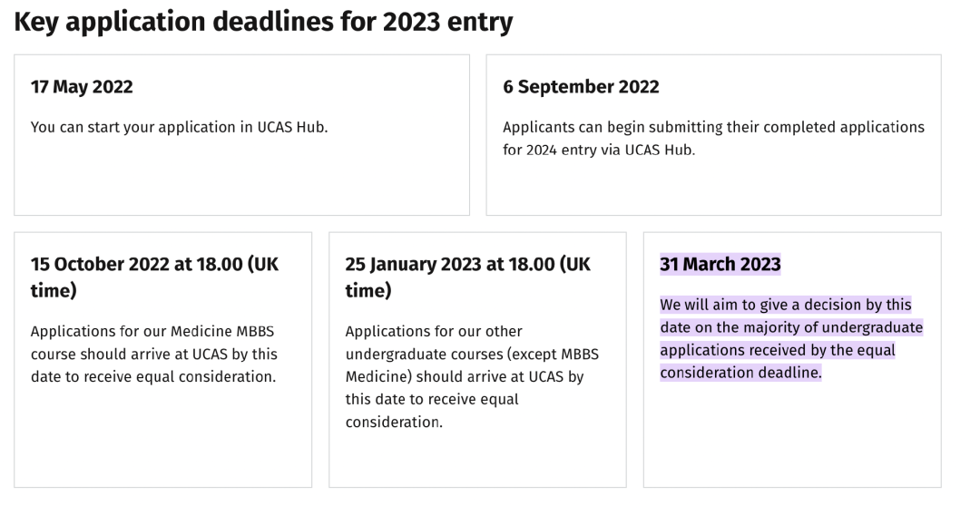Click the text about submitting completed applications via UCAS Hub
Viewport: 980px width, 515px height.
tap(713, 139)
